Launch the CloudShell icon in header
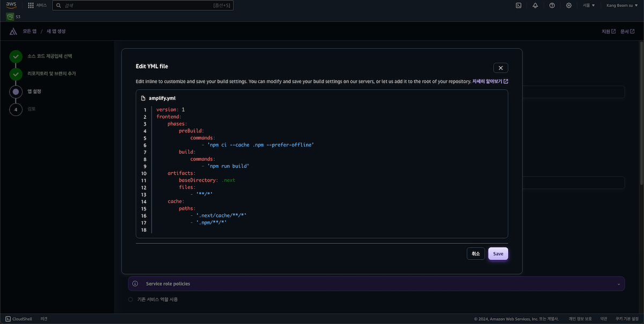The width and height of the screenshot is (644, 324). pos(519,5)
